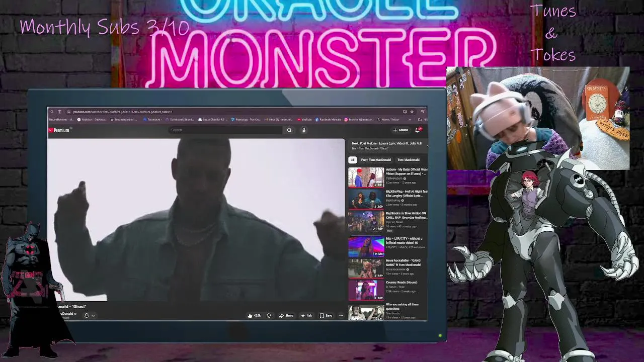Open Nova Rockafeller GANG GANG thumbnail
This screenshot has height=362, width=644.
point(366,268)
